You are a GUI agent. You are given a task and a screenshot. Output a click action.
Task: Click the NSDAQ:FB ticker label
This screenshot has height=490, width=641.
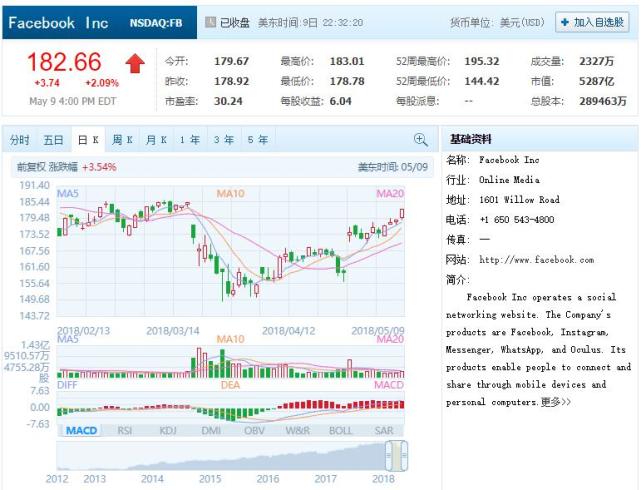point(156,23)
